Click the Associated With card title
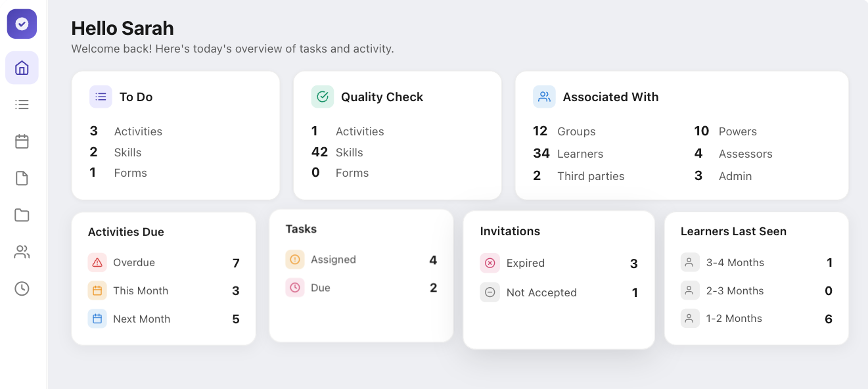Viewport: 868px width, 389px height. [610, 97]
